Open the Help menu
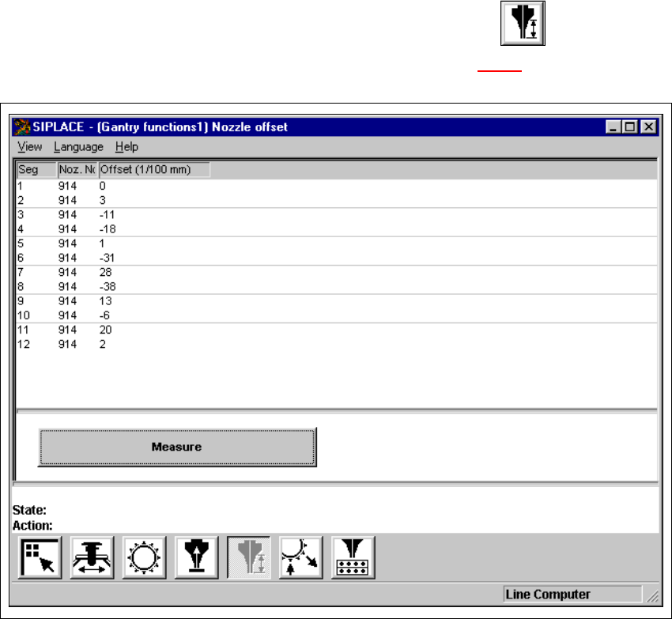672x619 pixels. click(126, 147)
